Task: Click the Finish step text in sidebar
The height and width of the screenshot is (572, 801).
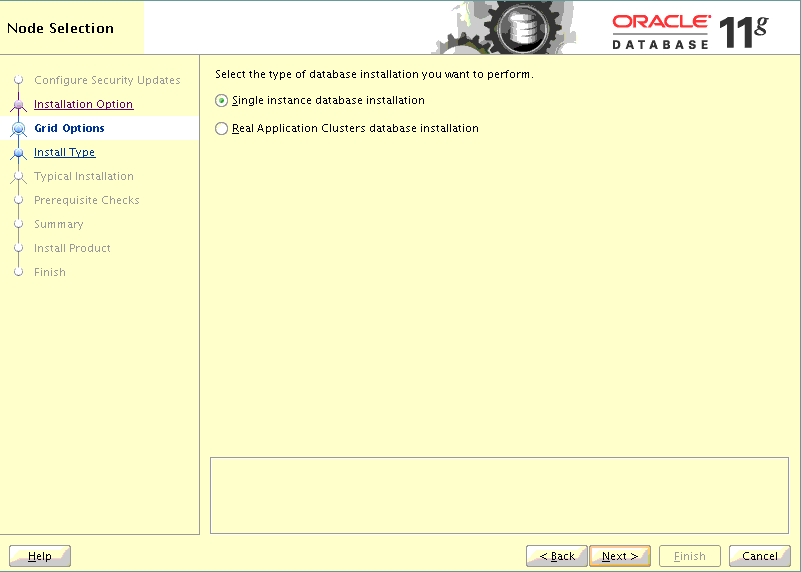Action: (x=50, y=272)
